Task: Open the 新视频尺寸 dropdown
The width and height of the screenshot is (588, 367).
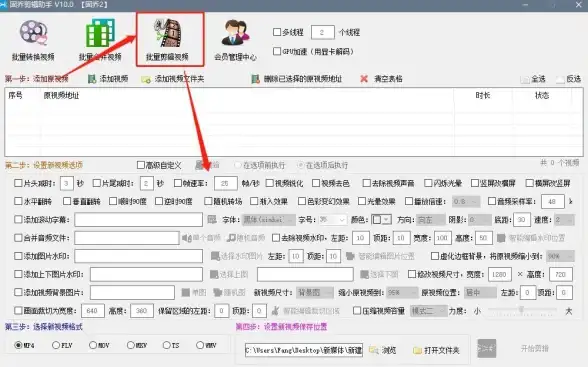Action: click(x=315, y=293)
